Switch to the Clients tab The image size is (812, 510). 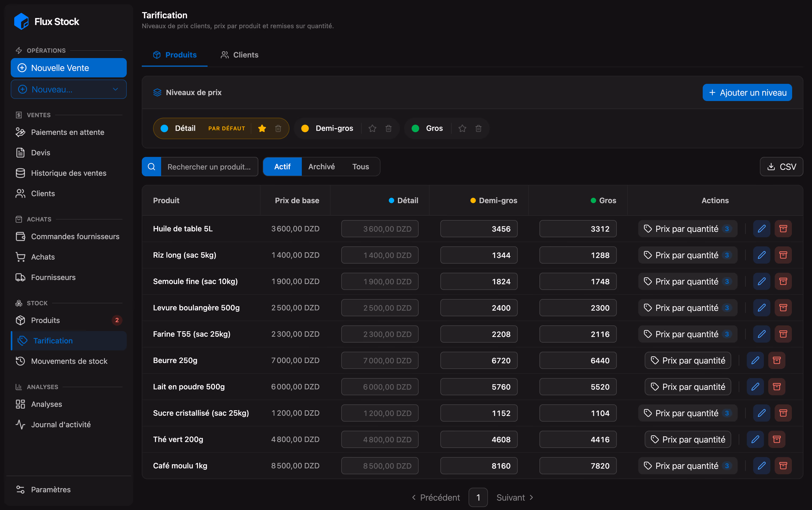[240, 55]
